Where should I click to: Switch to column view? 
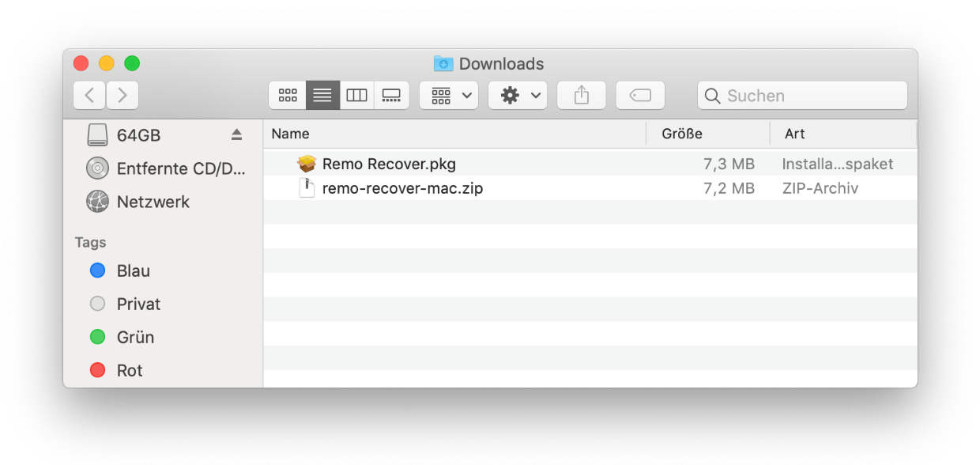[x=357, y=96]
